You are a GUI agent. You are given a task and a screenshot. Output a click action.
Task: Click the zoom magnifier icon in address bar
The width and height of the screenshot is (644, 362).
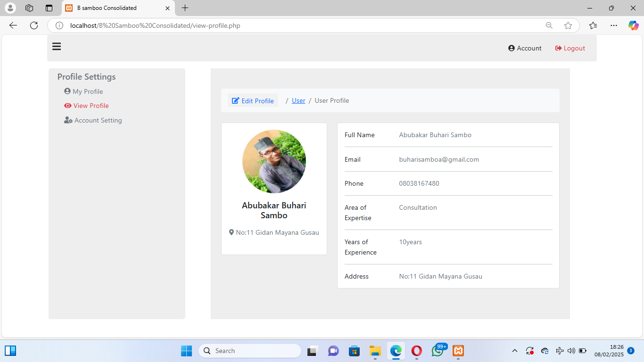point(549,25)
